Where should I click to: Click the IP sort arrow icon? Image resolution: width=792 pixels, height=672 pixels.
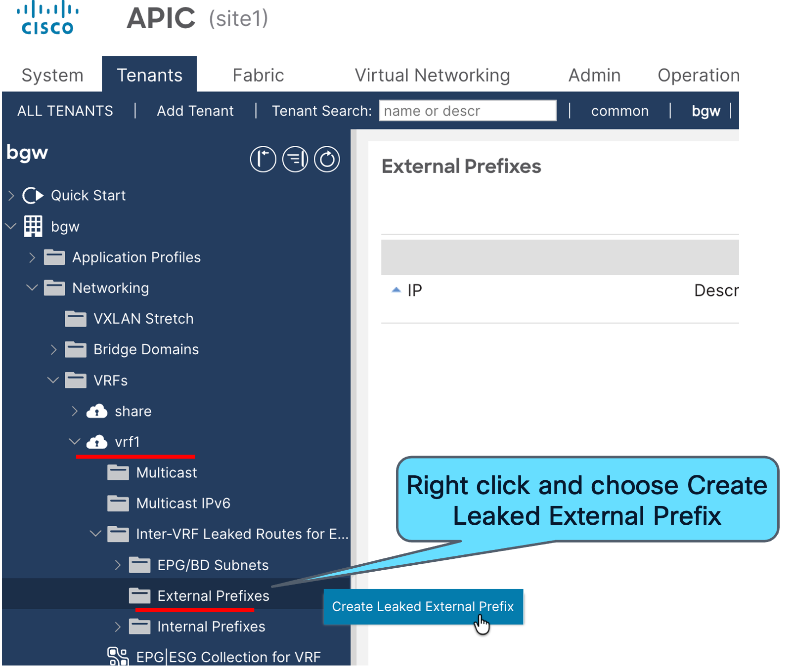point(396,290)
